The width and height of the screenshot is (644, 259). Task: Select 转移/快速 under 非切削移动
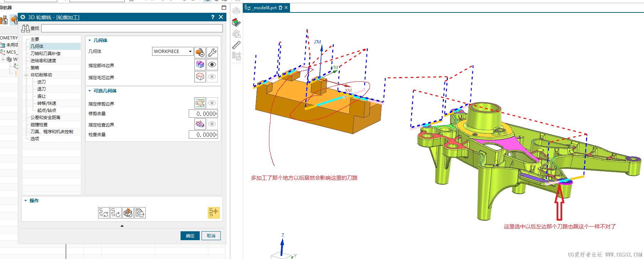point(47,103)
